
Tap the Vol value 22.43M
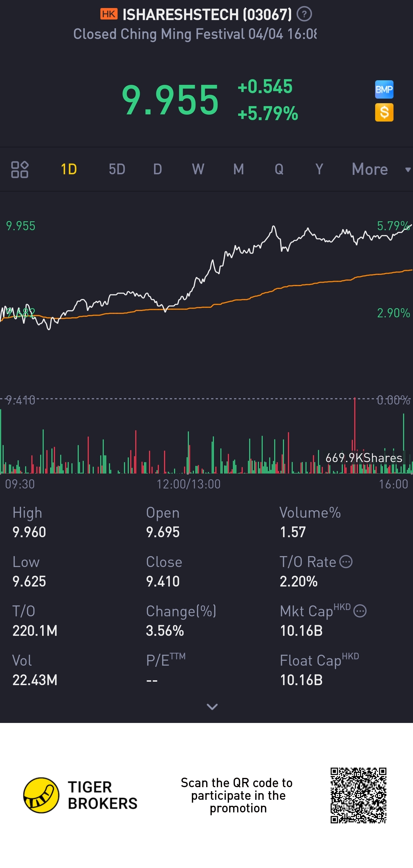tap(35, 680)
